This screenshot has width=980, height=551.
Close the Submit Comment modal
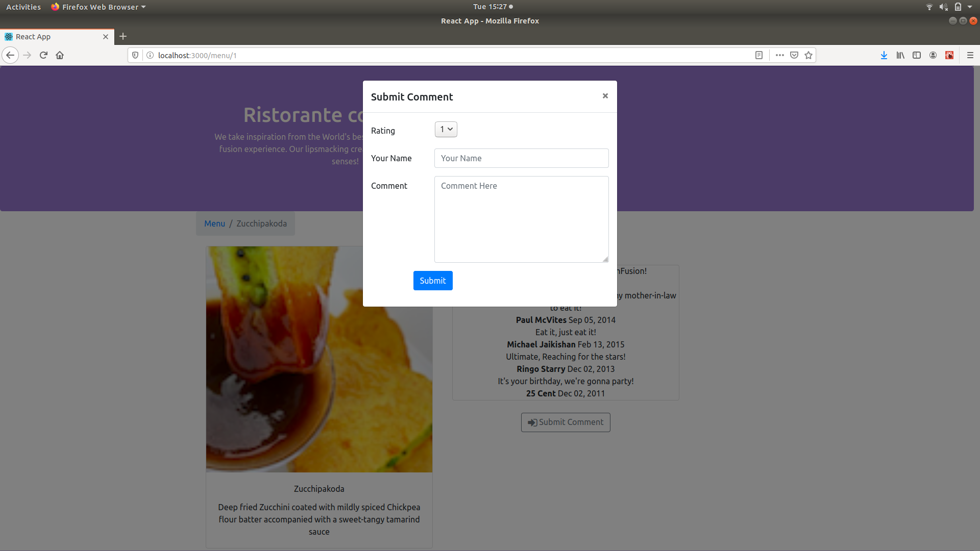[x=605, y=96]
